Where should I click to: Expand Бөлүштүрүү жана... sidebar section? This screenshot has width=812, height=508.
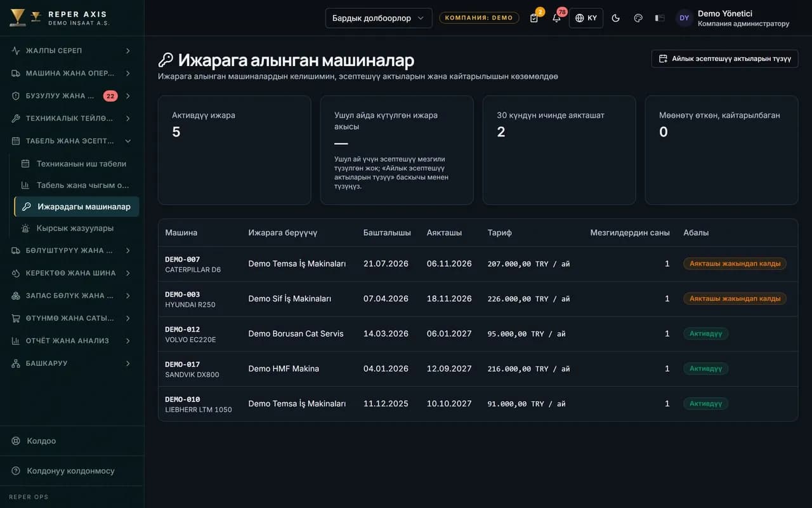pos(72,250)
